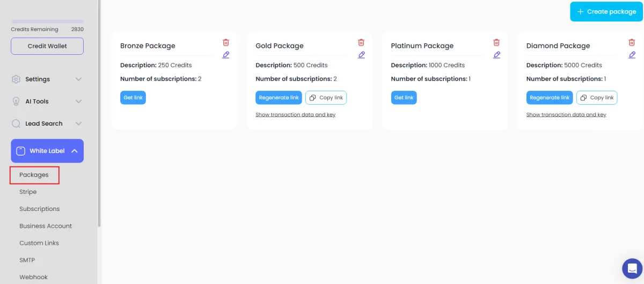This screenshot has width=644, height=284.
Task: Click the Credits Remaining progress bar
Action: (x=47, y=21)
